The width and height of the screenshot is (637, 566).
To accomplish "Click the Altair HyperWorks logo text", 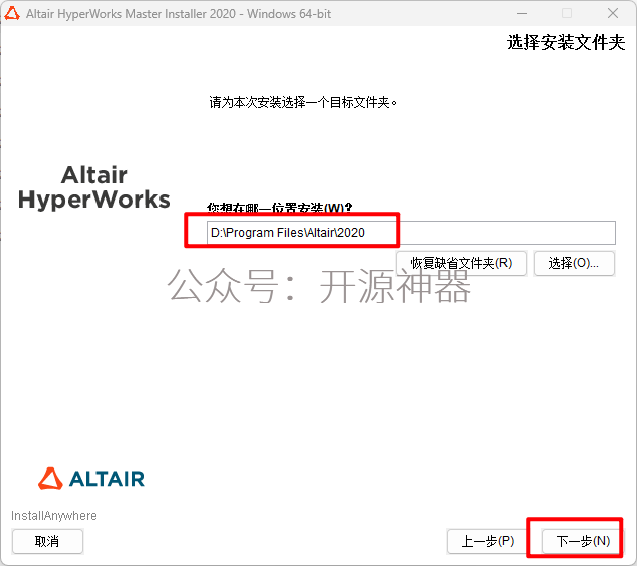I will tap(94, 187).
